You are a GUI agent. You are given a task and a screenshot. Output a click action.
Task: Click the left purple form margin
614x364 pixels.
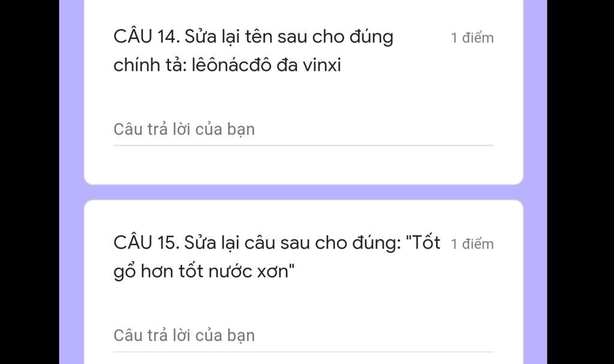(x=72, y=182)
